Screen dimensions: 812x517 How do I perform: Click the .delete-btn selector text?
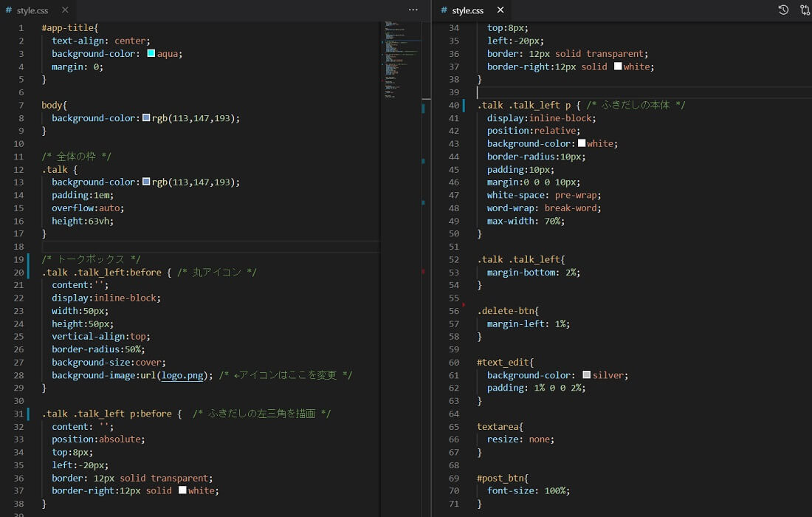point(506,311)
